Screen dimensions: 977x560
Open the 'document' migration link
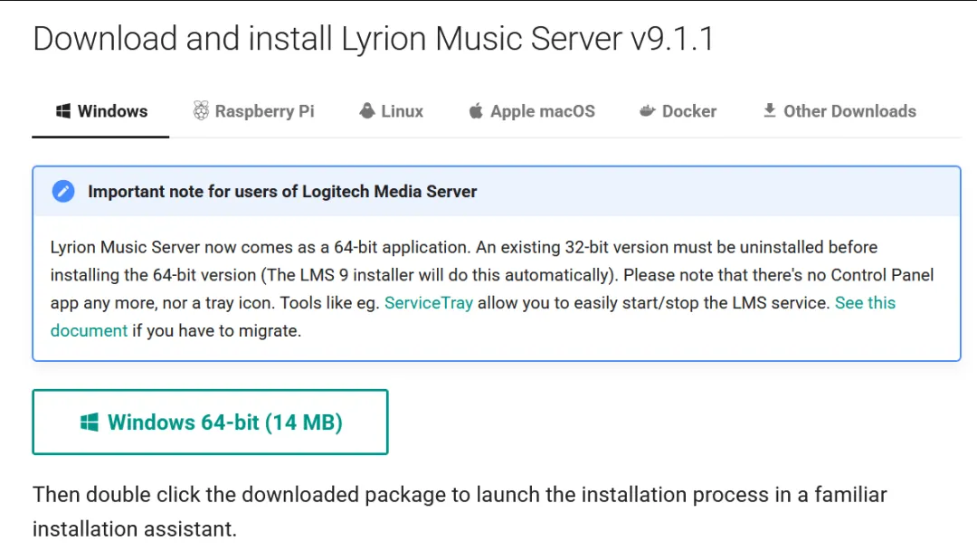click(x=89, y=331)
